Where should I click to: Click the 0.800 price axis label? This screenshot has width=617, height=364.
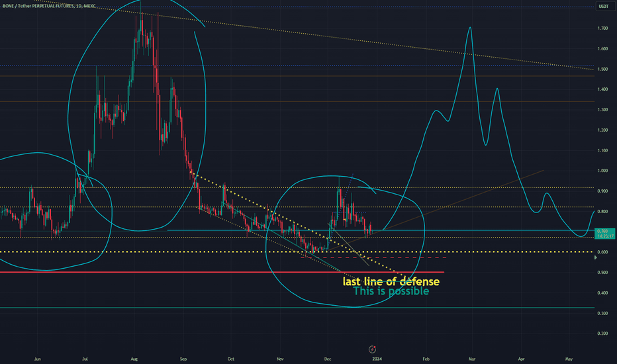pyautogui.click(x=602, y=212)
